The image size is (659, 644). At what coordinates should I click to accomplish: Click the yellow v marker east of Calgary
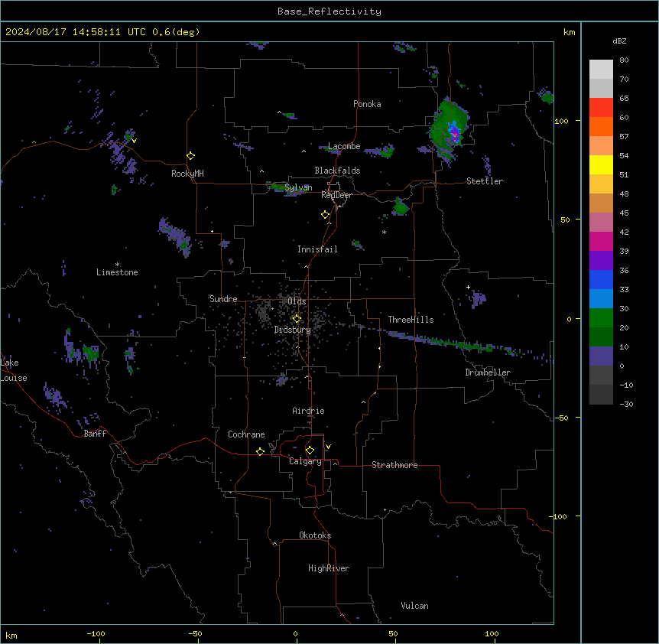coord(328,447)
